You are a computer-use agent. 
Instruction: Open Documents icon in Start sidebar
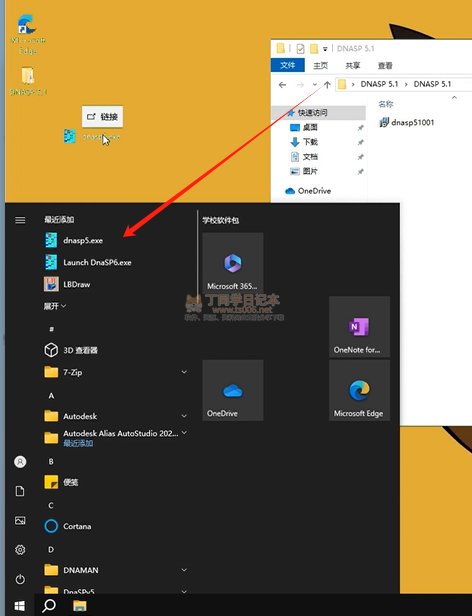coord(20,491)
